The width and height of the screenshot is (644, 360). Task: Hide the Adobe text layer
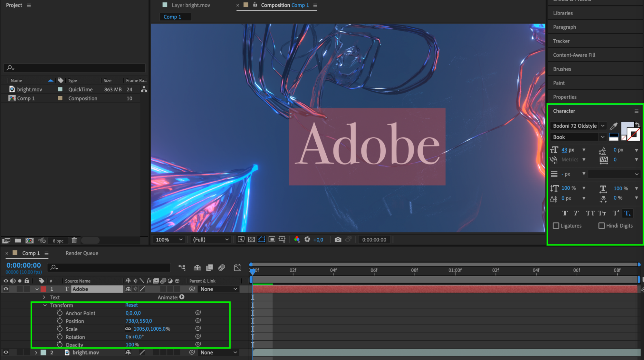6,289
